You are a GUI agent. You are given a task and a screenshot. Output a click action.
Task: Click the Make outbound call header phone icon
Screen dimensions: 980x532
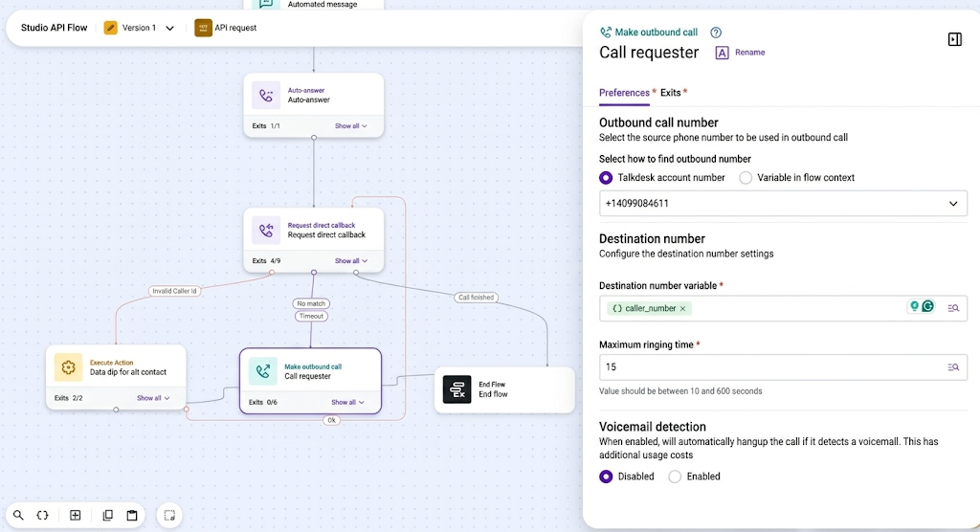pyautogui.click(x=605, y=33)
